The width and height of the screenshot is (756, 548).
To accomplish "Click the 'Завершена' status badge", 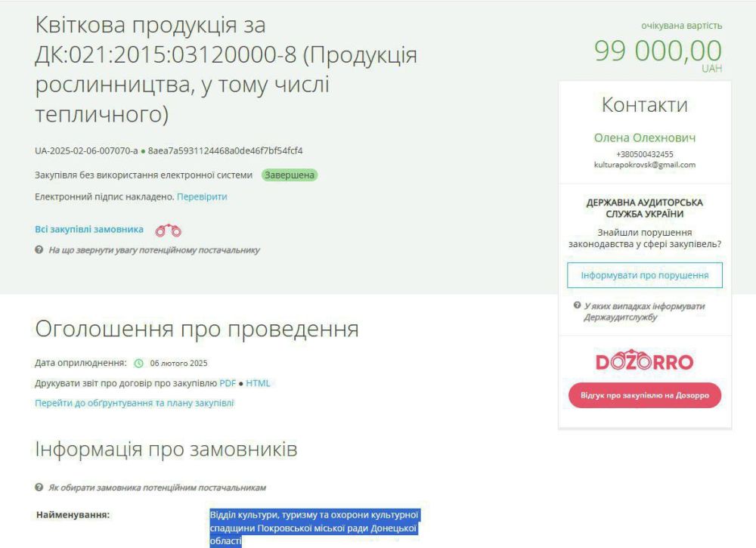I will (290, 175).
